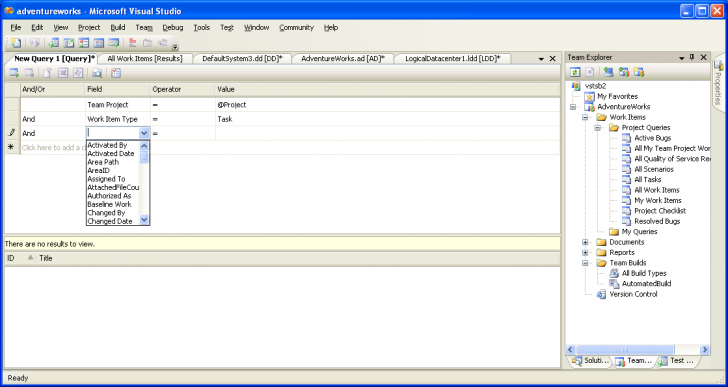Click the toolbar overflow options arrow
The width and height of the screenshot is (728, 387).
(x=175, y=46)
